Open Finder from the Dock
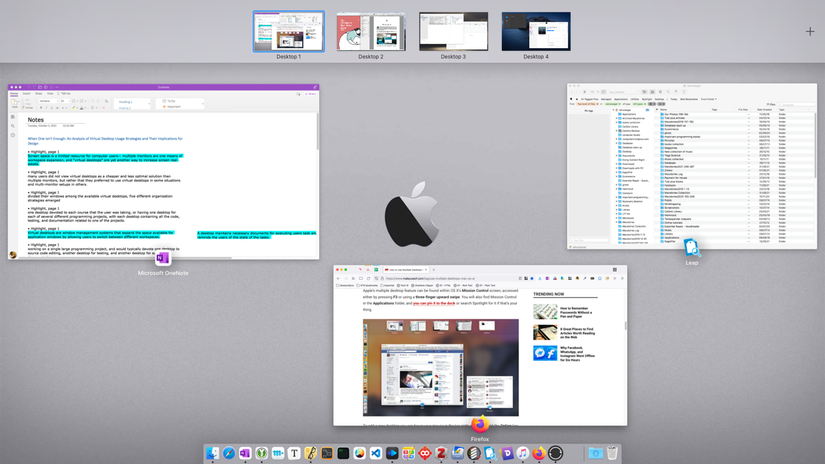Viewport: 825px width, 464px height. coord(213,453)
